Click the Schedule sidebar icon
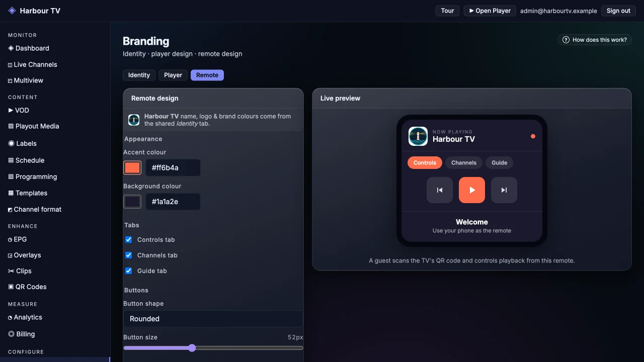 [x=11, y=160]
